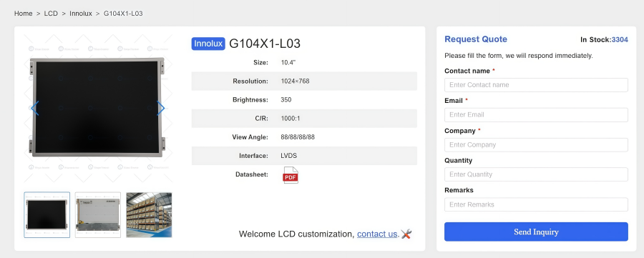Follow the 'contact us' link
Image resolution: width=644 pixels, height=258 pixels.
[x=377, y=234]
